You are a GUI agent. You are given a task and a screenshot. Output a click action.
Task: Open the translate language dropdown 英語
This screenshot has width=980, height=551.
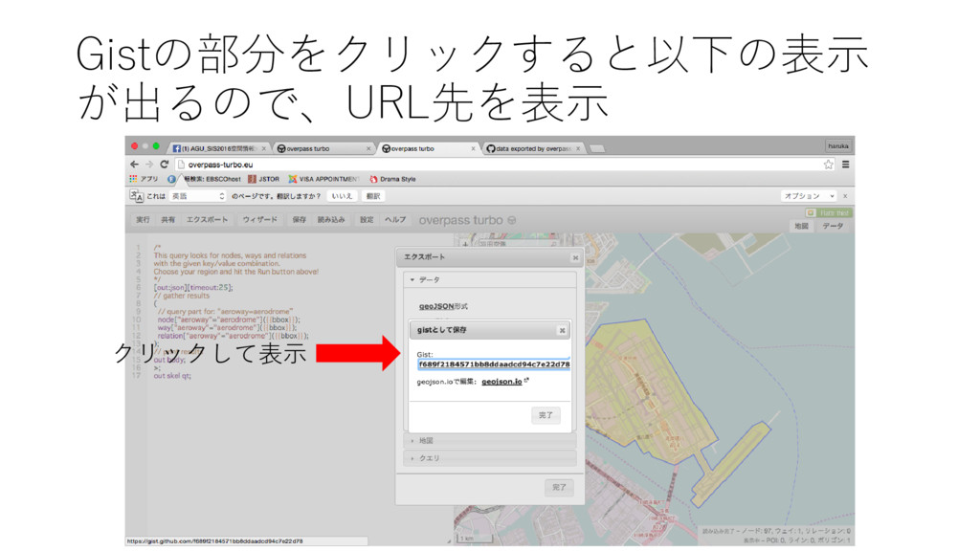(197, 196)
